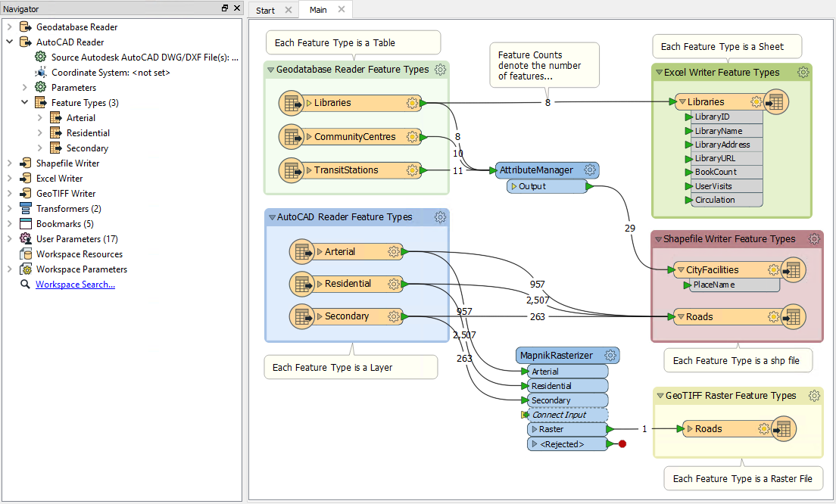Close the Main tab
Image resolution: width=836 pixels, height=504 pixels.
click(x=342, y=9)
